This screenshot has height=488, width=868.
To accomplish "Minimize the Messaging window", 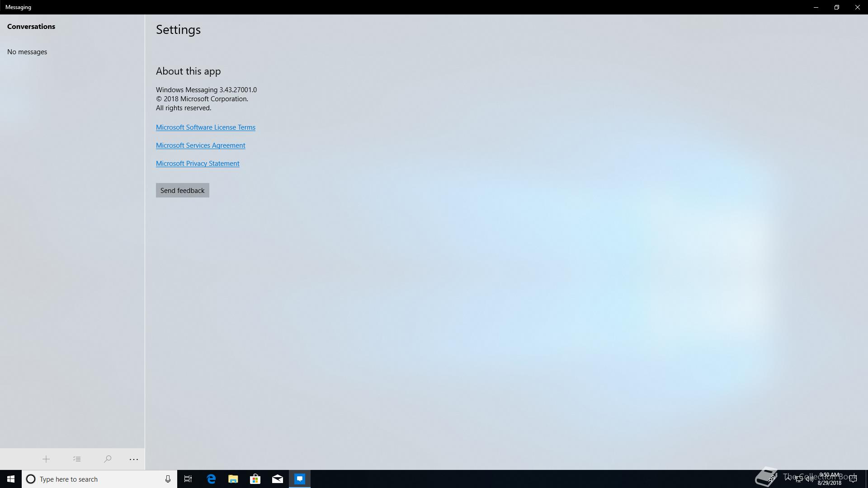I will pos(816,7).
